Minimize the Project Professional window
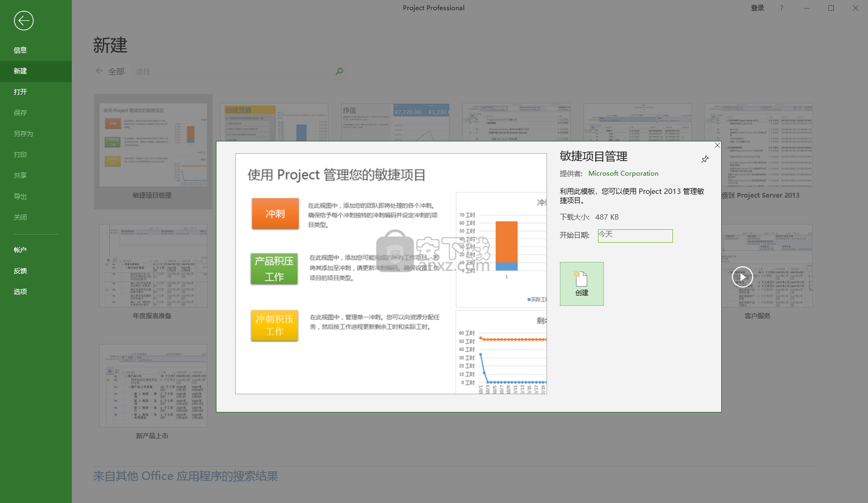 (807, 8)
